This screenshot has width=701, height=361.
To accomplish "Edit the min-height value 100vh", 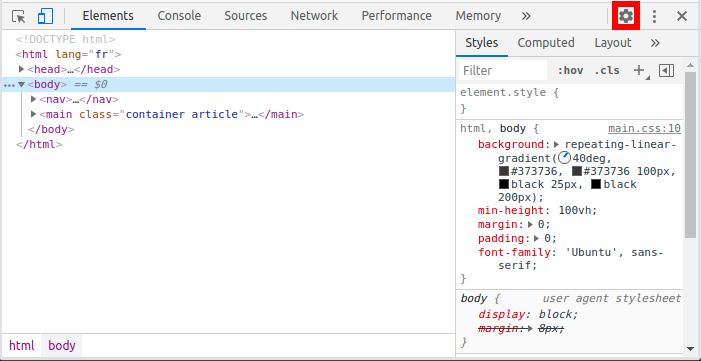I will pyautogui.click(x=575, y=211).
